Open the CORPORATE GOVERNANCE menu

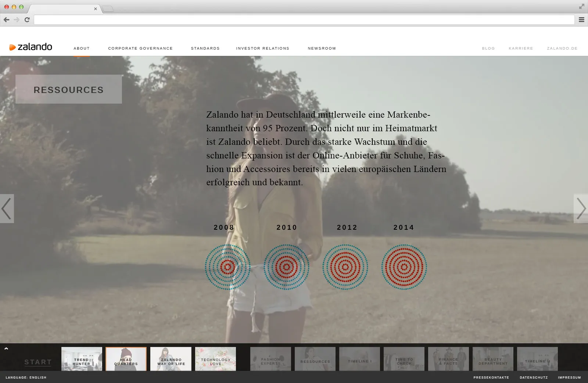coord(140,48)
